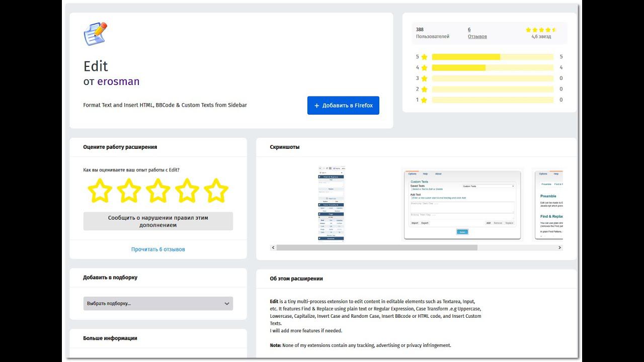Screen dimensions: 644x362
Task: Click the 5-star rating bar
Action: point(493,57)
